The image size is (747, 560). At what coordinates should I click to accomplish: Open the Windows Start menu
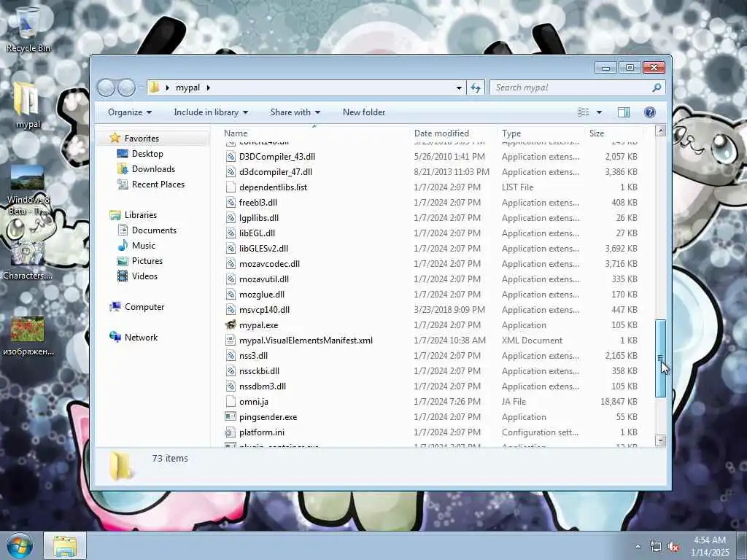tap(20, 545)
